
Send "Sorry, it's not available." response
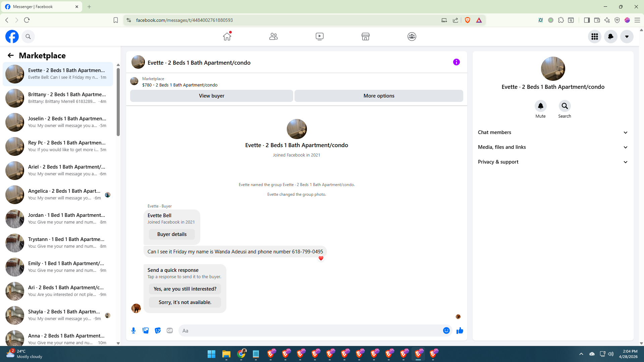coord(185,302)
